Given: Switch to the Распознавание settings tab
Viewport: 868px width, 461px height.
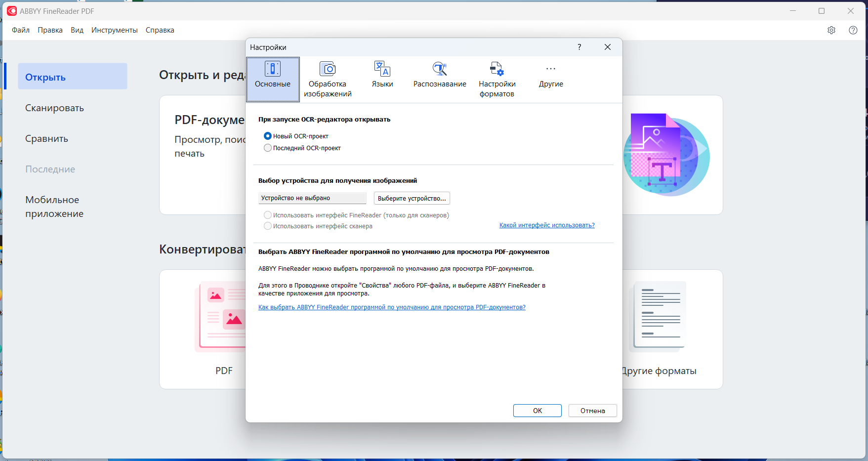Looking at the screenshot, I should tap(440, 80).
